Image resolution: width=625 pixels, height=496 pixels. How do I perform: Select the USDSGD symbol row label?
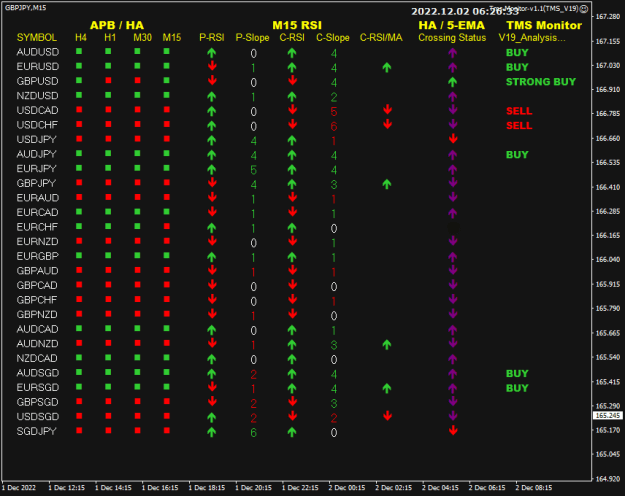point(38,417)
